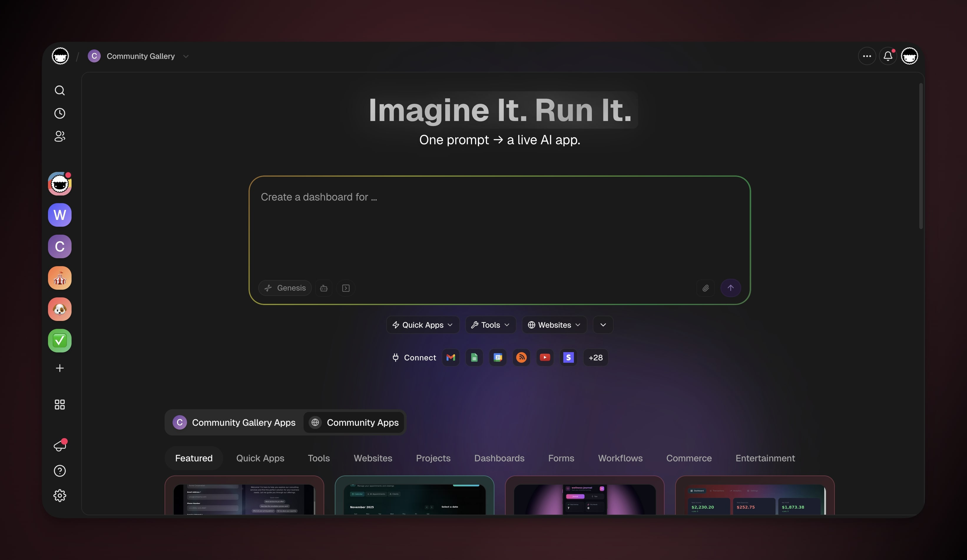
Task: Open the apps grid icon in sidebar
Action: pos(59,405)
